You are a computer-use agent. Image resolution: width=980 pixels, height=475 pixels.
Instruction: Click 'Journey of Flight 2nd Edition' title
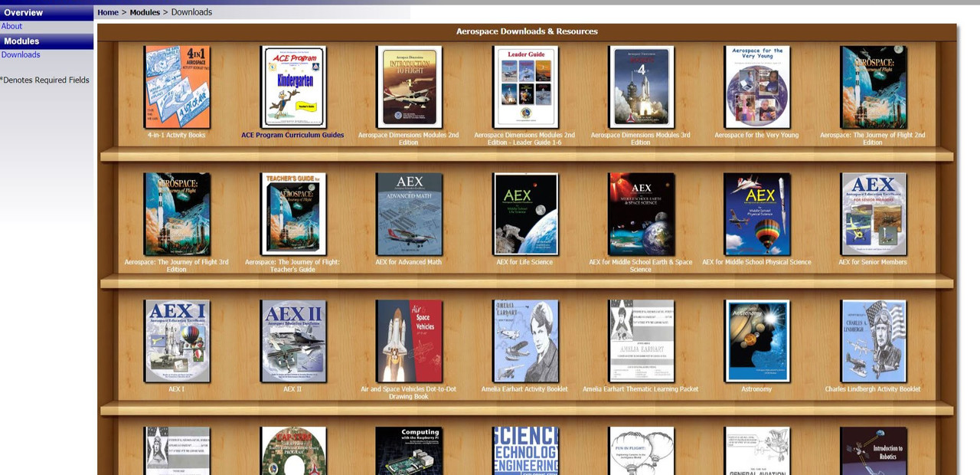point(873,139)
